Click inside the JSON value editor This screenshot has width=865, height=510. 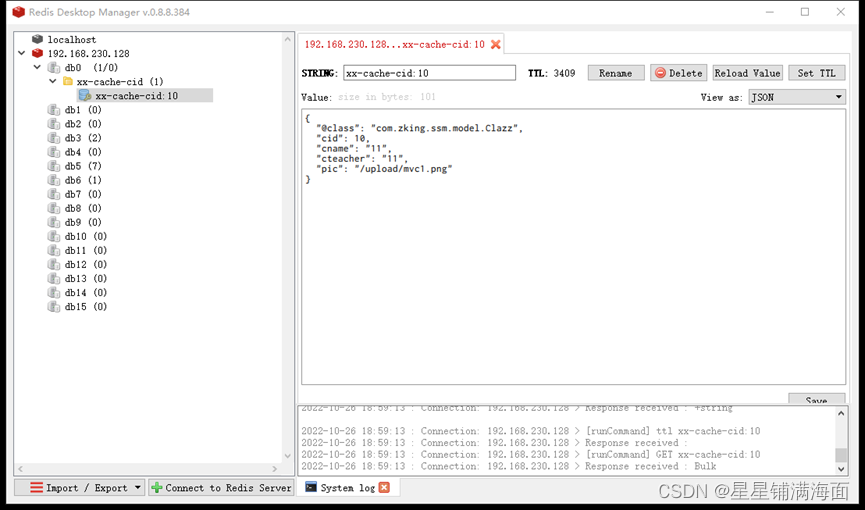click(573, 247)
